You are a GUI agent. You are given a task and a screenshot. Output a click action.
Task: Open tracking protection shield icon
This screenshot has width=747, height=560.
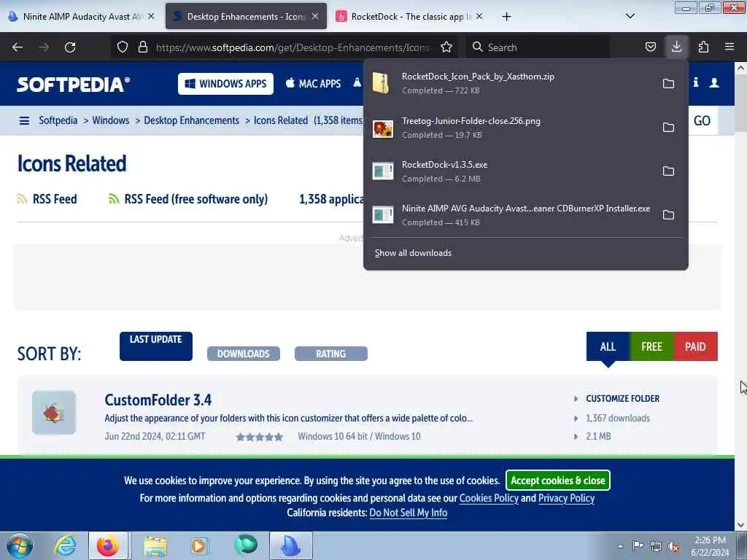(x=123, y=47)
